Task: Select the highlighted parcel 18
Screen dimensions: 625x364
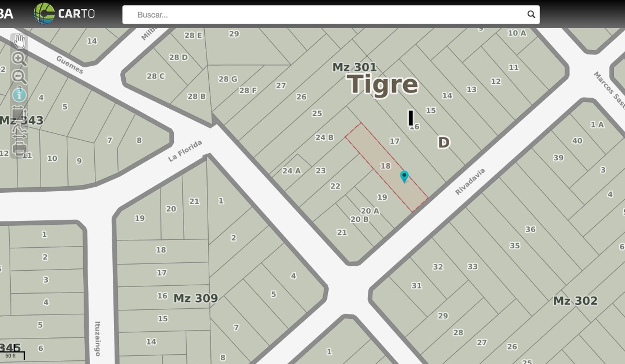Action: pyautogui.click(x=385, y=166)
